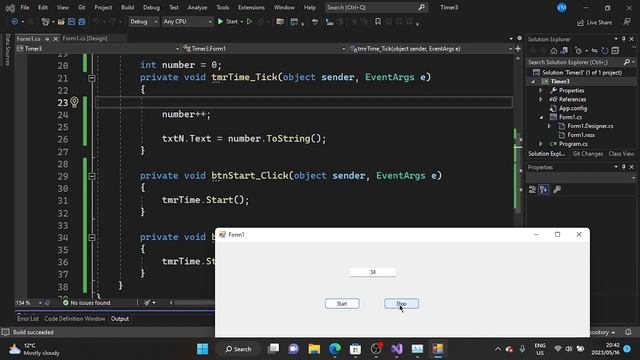Collapse the btnStart_Click method outline
The height and width of the screenshot is (360, 640).
(92, 176)
